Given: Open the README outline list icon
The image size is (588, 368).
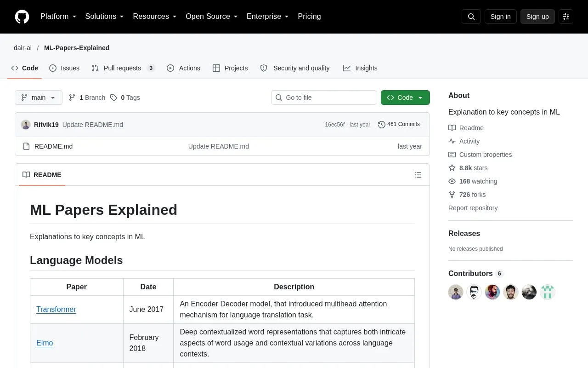Looking at the screenshot, I should point(418,175).
